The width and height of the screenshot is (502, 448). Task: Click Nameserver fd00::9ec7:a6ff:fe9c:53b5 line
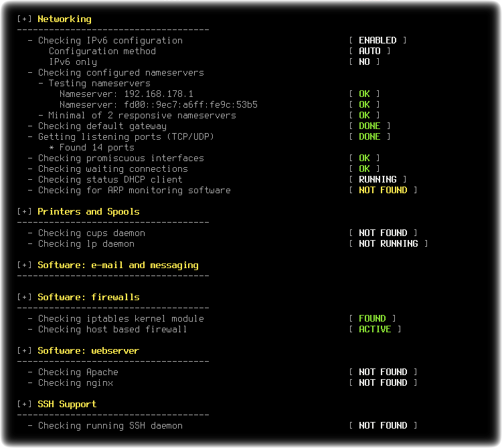[x=159, y=104]
